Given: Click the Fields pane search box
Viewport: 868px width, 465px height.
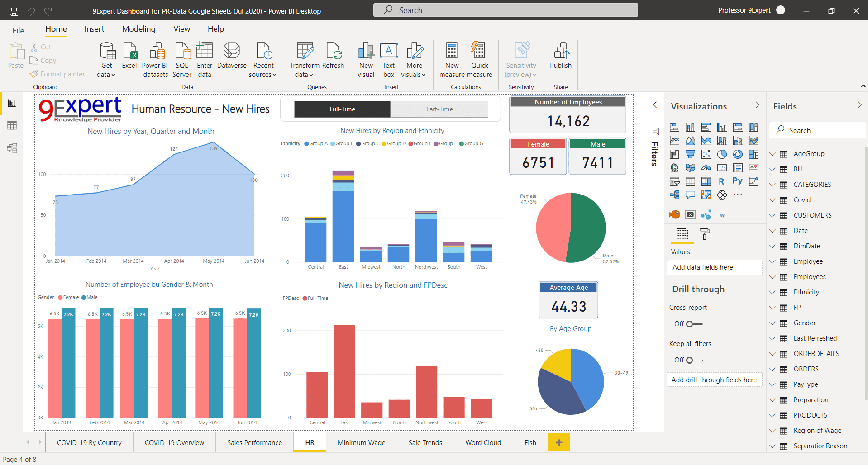Looking at the screenshot, I should (x=817, y=130).
